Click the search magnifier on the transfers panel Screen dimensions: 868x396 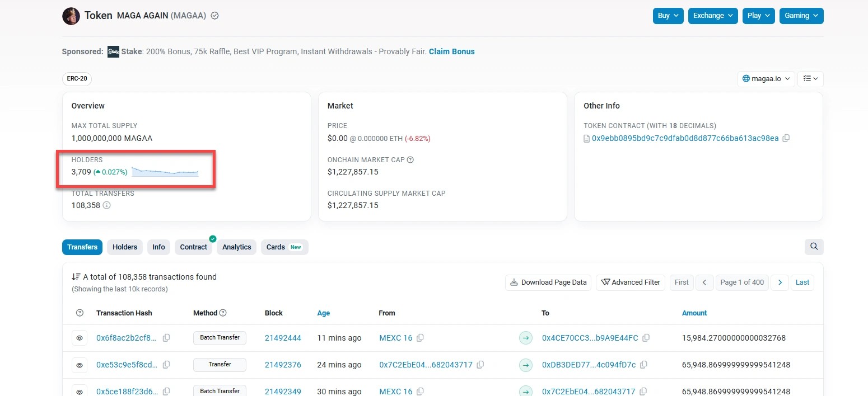[x=814, y=246]
